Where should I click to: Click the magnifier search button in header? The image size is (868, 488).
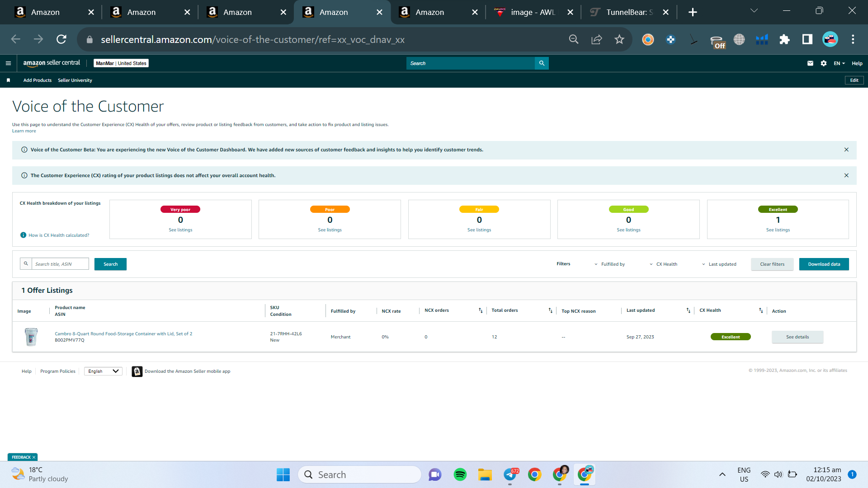tap(542, 63)
